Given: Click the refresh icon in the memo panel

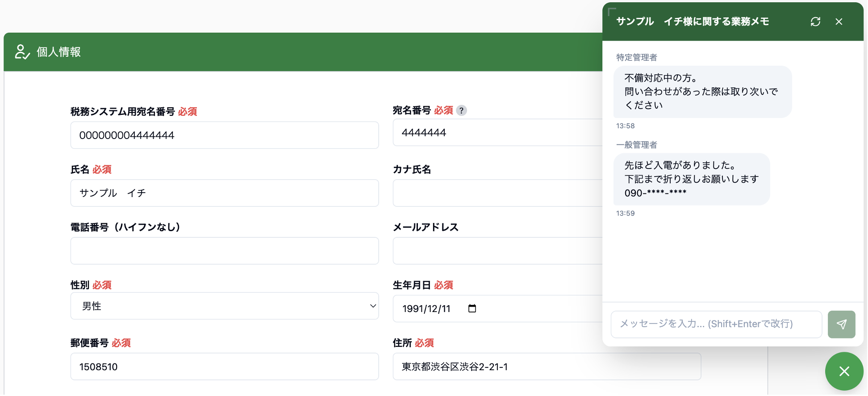Looking at the screenshot, I should [815, 21].
